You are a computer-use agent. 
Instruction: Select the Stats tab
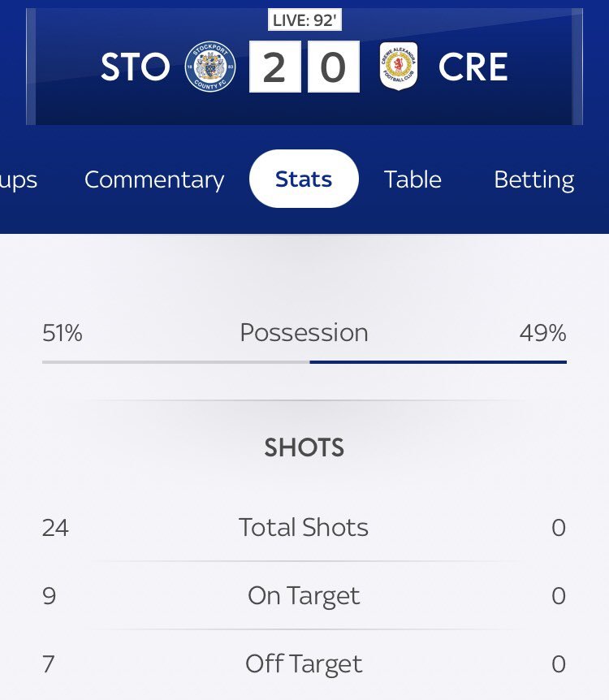[x=304, y=179]
